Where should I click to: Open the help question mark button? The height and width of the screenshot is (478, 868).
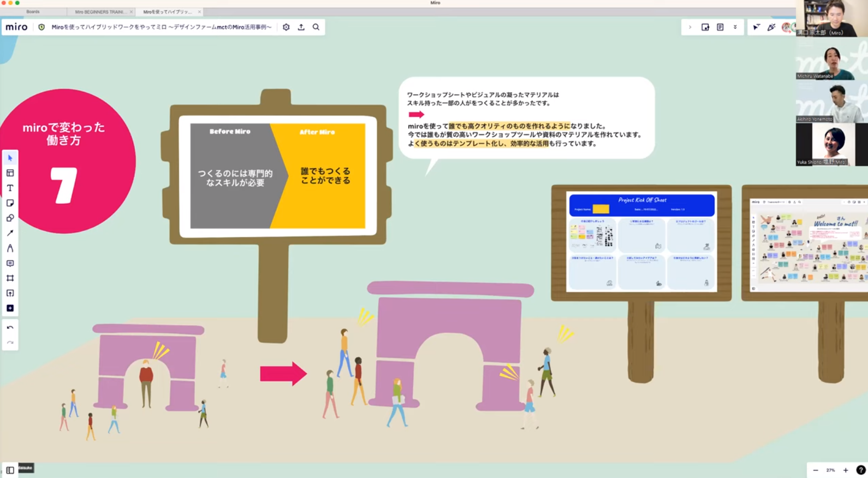pyautogui.click(x=861, y=470)
